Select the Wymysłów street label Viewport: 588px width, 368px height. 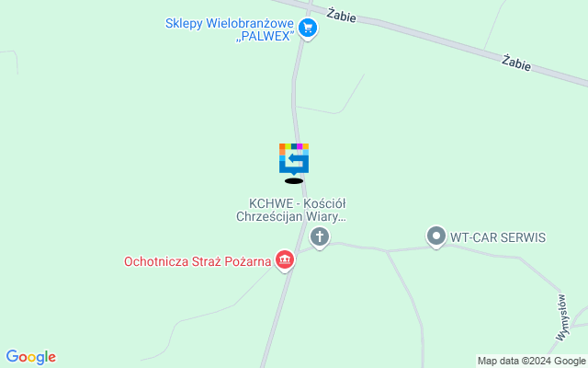(x=562, y=318)
